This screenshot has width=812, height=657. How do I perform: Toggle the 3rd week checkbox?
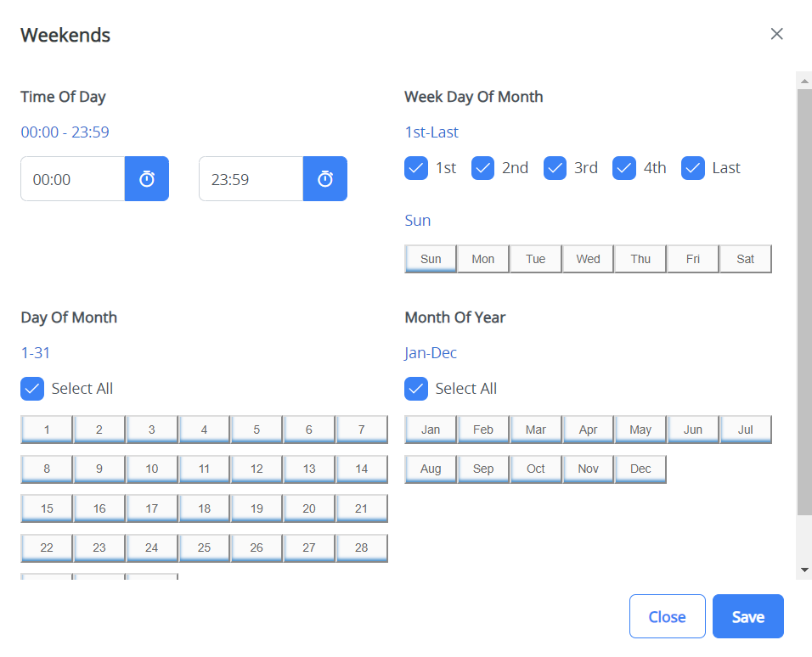click(555, 168)
